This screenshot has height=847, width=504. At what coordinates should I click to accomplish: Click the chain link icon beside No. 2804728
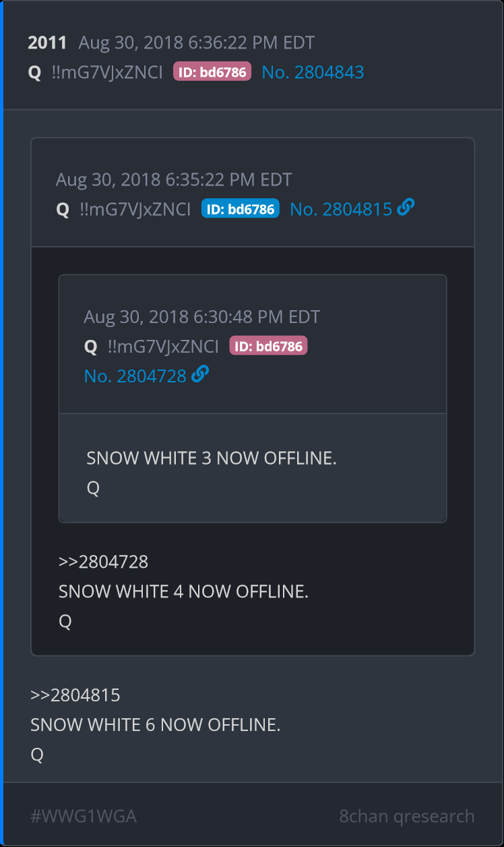tap(200, 374)
